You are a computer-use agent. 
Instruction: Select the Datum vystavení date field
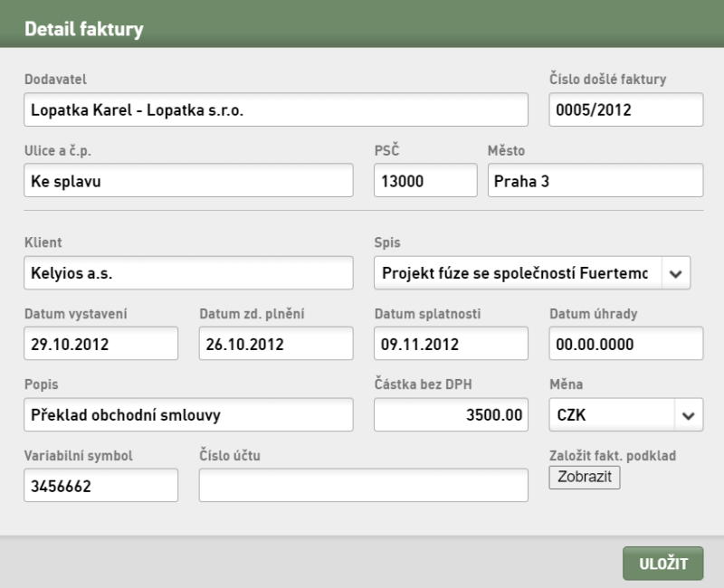pos(100,344)
